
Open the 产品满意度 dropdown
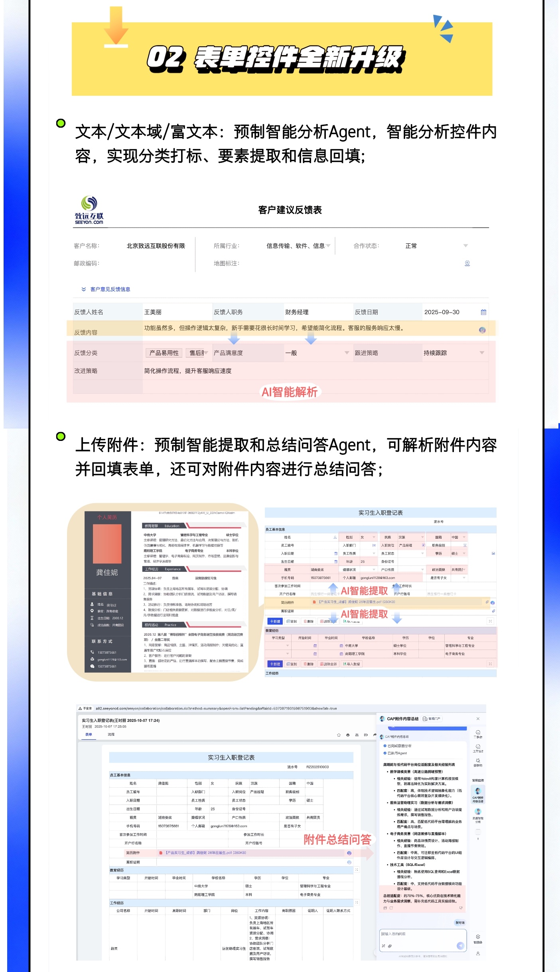click(347, 353)
